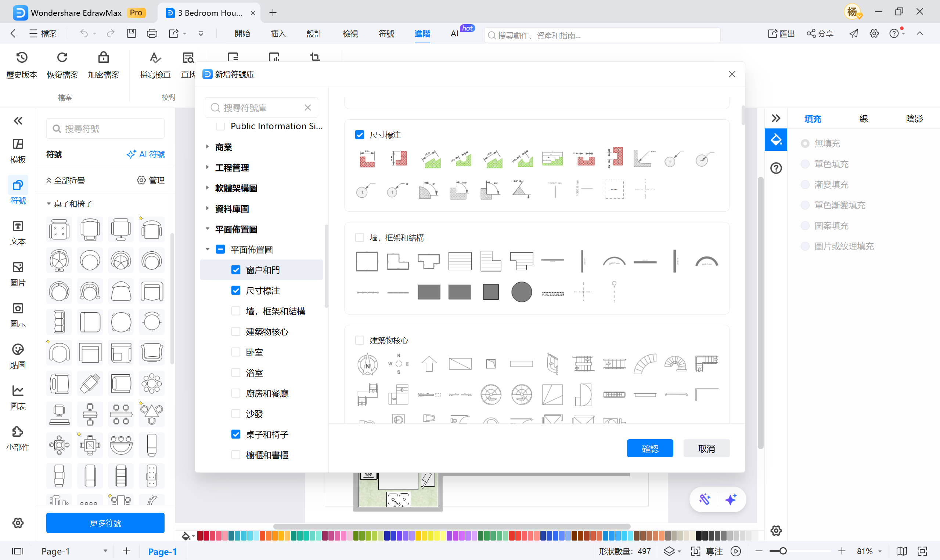Viewport: 940px width, 560px height.
Task: Switch to the 設計 ribbon tab
Action: coord(314,34)
